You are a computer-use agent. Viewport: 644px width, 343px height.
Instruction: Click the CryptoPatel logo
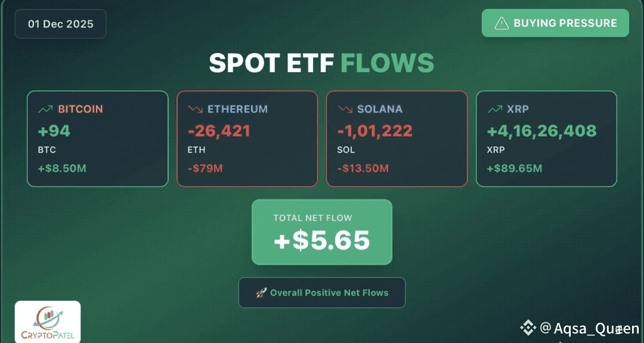coord(48,322)
